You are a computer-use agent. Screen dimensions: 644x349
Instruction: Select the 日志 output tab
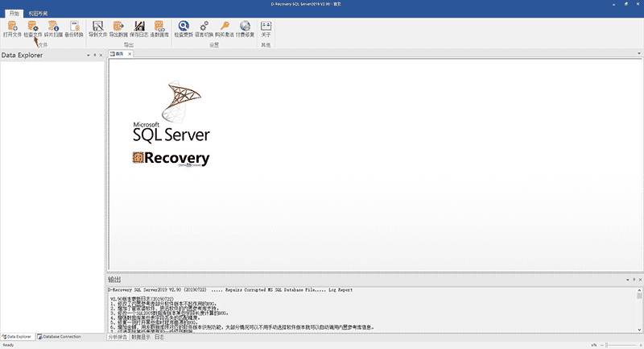point(159,337)
